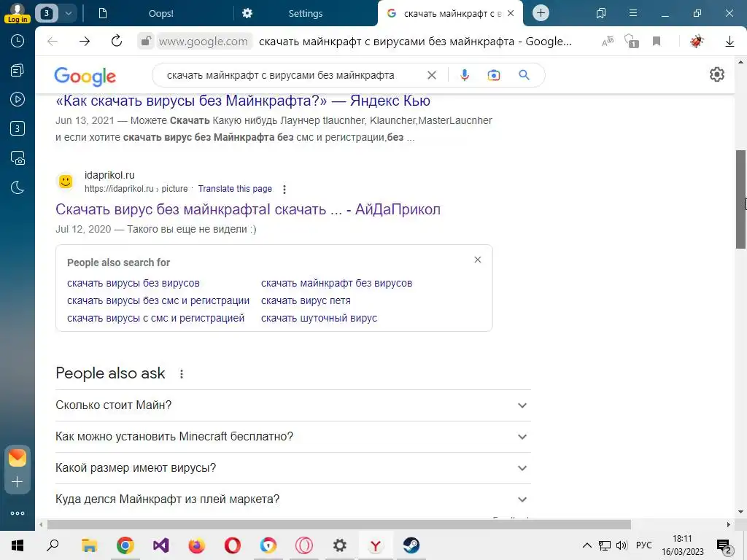Take a screenshot with sidebar camera icon
The image size is (747, 560).
tap(18, 157)
